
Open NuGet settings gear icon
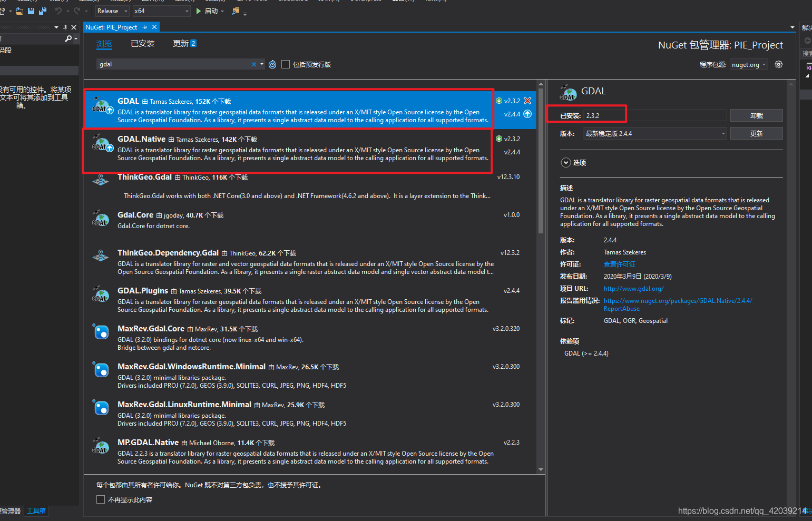click(x=779, y=64)
